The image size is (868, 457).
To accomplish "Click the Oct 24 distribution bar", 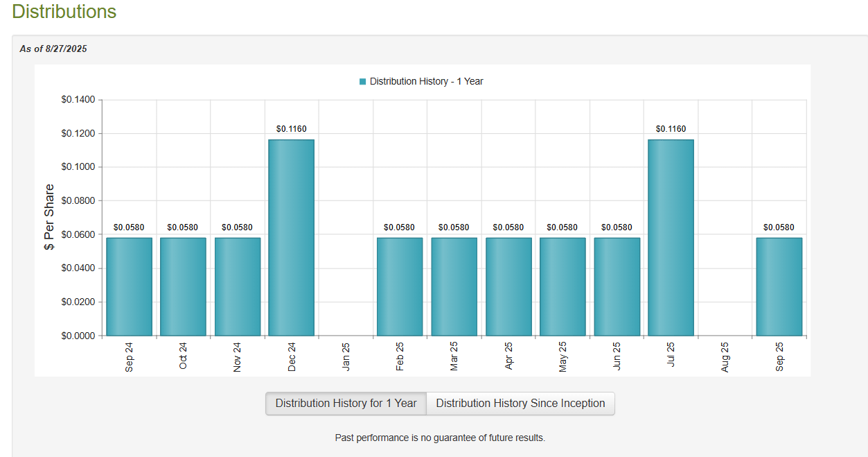I will pyautogui.click(x=183, y=286).
